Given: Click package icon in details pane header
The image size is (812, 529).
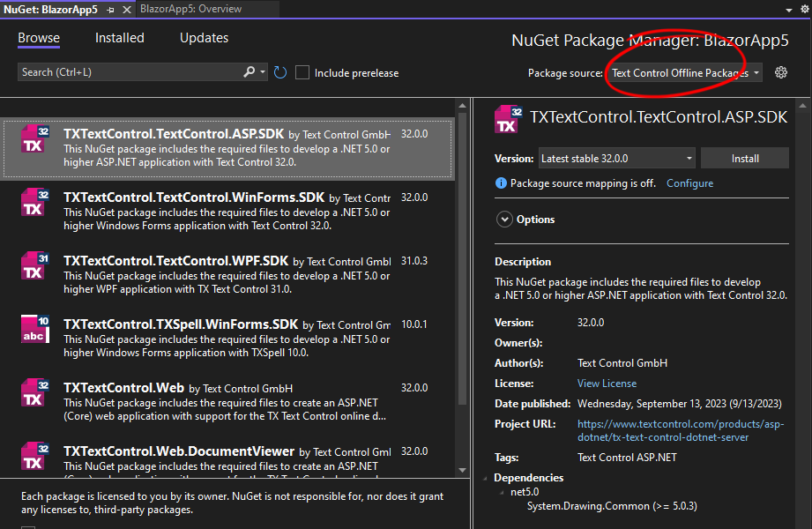Looking at the screenshot, I should (509, 119).
